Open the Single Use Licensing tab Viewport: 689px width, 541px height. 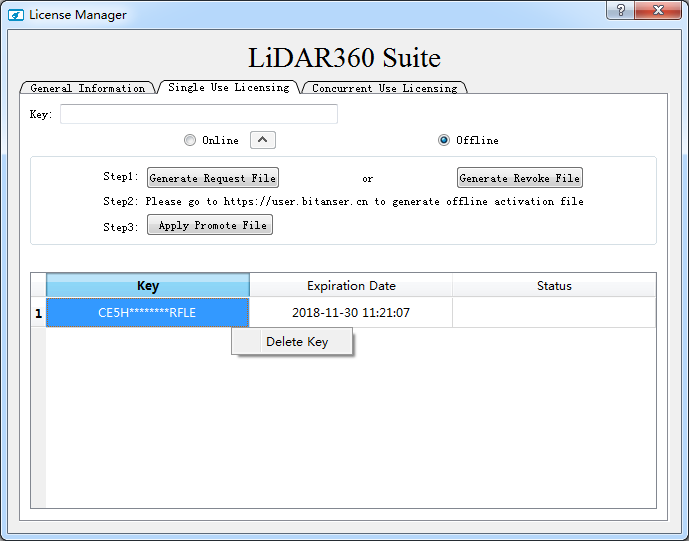point(228,87)
